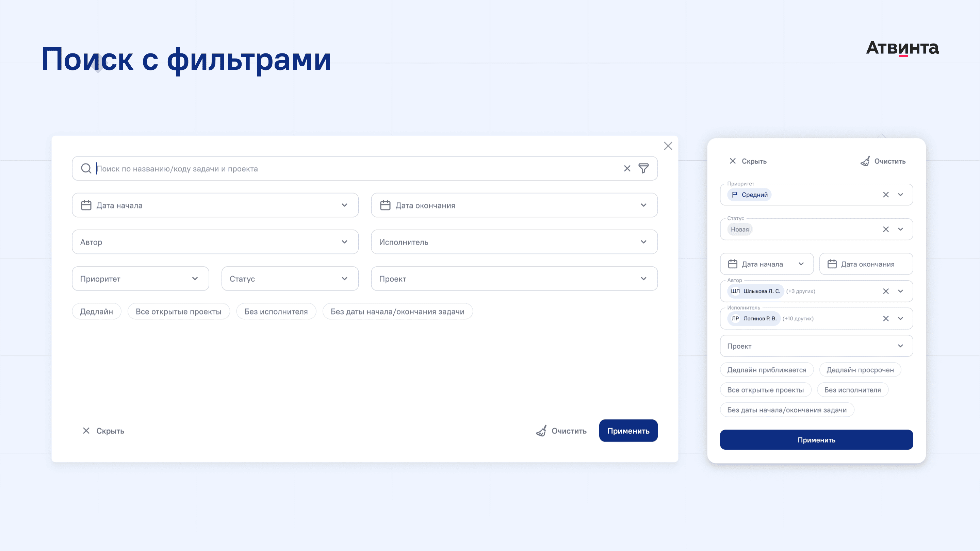Click the magnifier search icon
Screen dimensions: 980x551
click(x=86, y=168)
